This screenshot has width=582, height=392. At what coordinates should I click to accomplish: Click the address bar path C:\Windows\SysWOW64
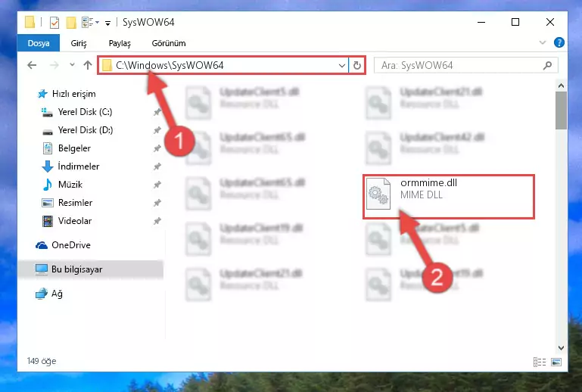pos(170,65)
